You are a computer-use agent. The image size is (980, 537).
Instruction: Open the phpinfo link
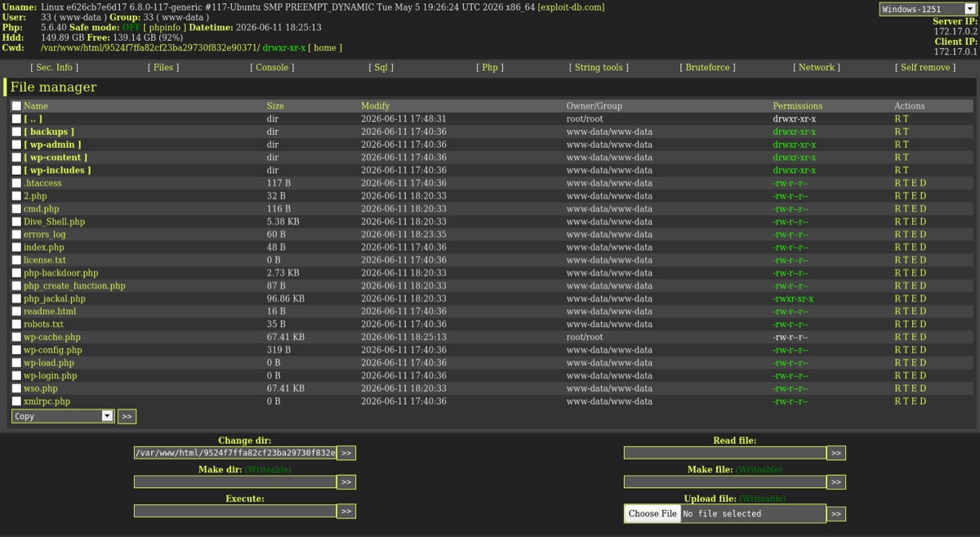point(166,28)
